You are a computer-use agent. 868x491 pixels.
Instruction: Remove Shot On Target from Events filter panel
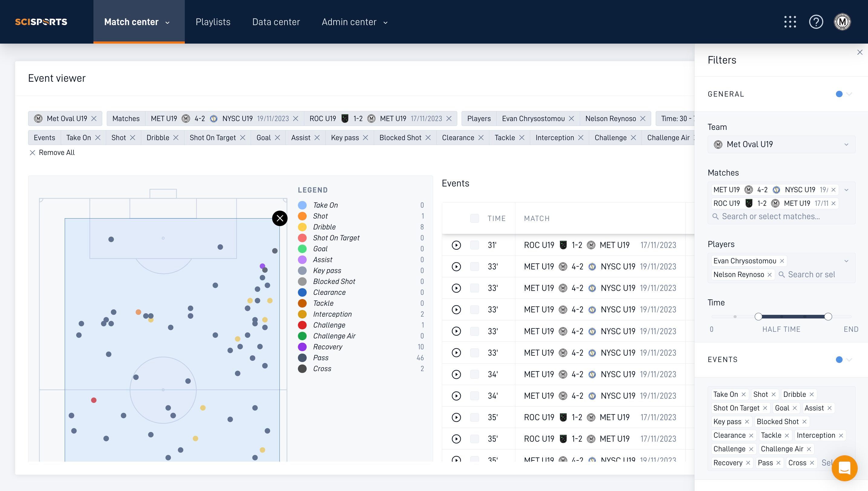tap(765, 408)
